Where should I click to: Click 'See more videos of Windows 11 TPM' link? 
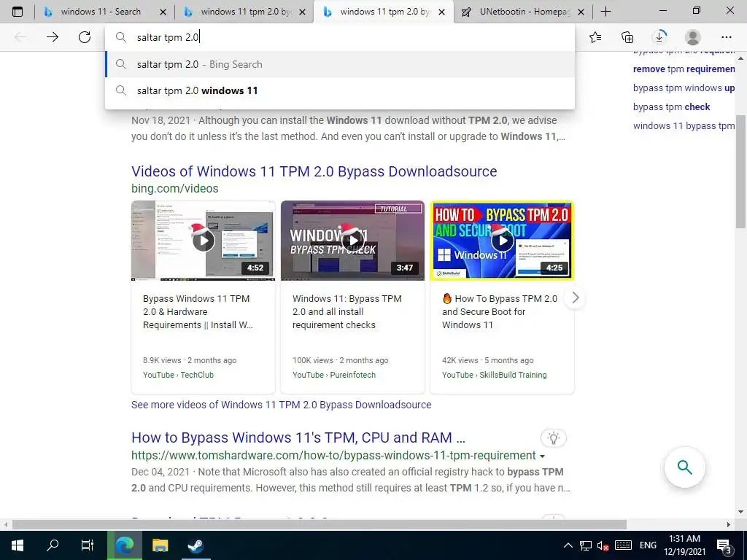point(281,405)
